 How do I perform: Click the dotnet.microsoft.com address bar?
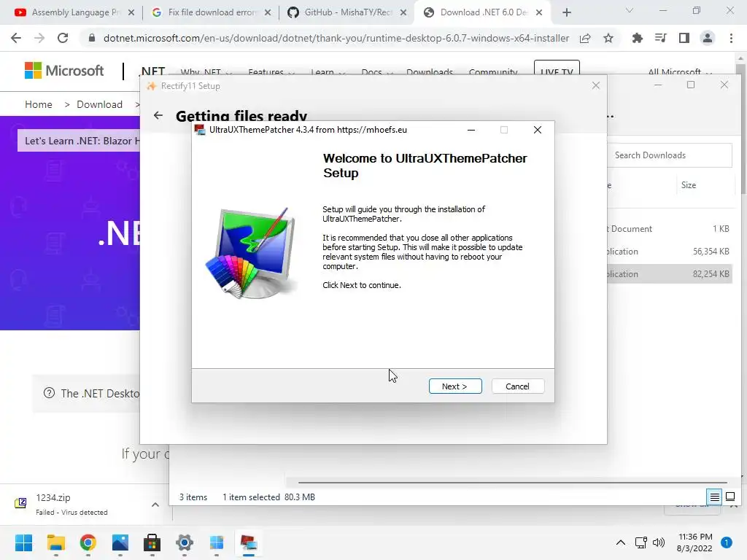pos(336,38)
